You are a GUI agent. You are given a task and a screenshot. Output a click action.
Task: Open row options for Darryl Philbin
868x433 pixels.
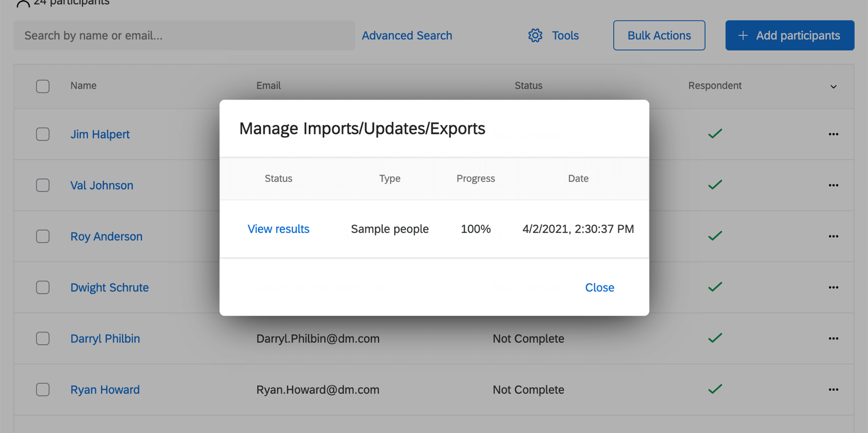[x=833, y=339]
